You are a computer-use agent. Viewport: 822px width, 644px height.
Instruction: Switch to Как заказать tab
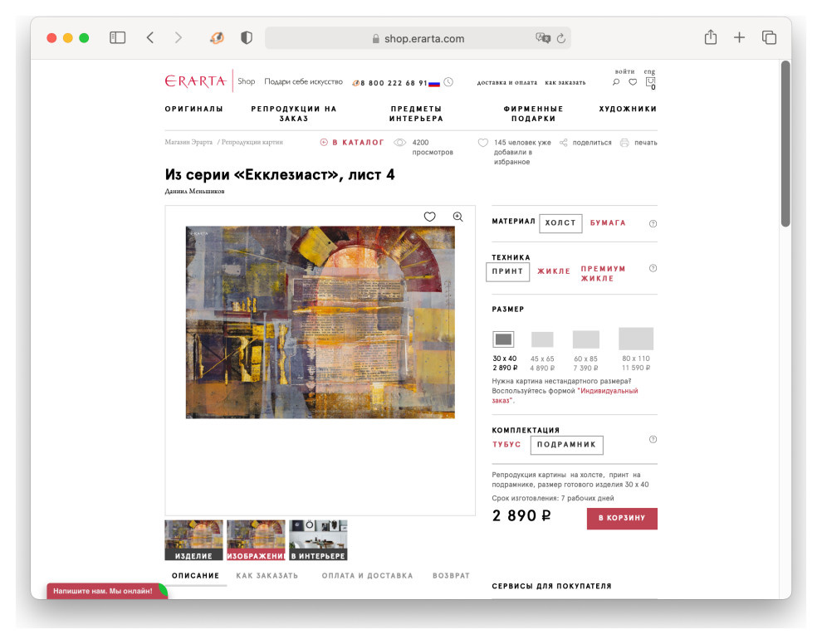[267, 576]
